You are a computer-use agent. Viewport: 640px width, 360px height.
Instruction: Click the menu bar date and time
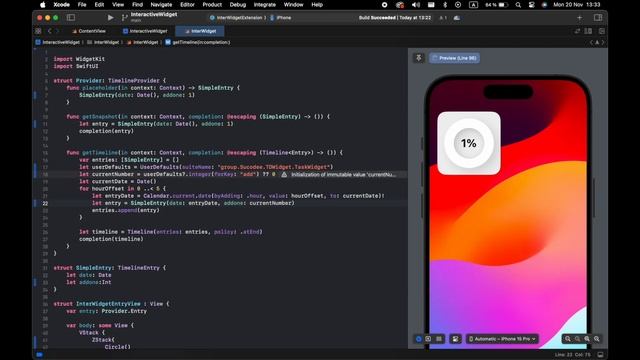pyautogui.click(x=576, y=5)
